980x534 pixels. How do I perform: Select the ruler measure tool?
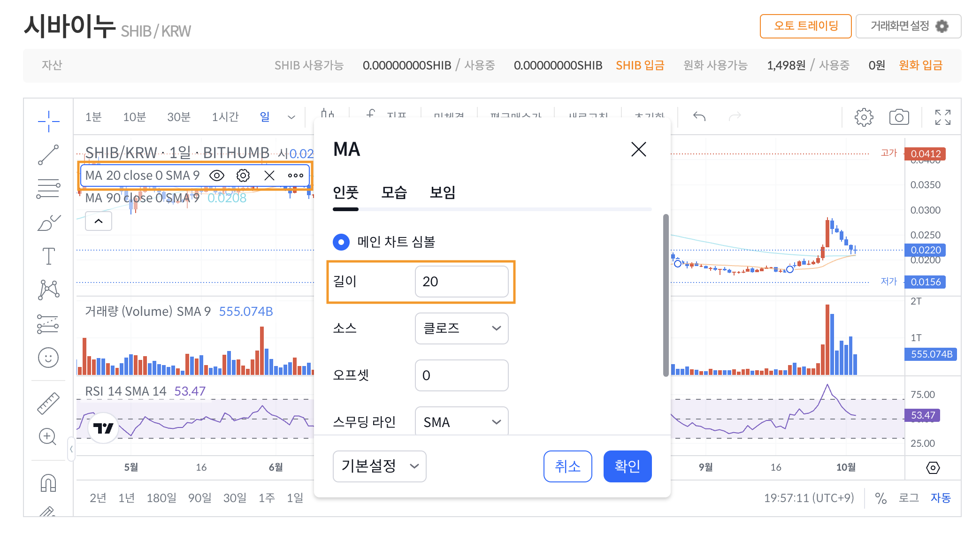(x=48, y=403)
